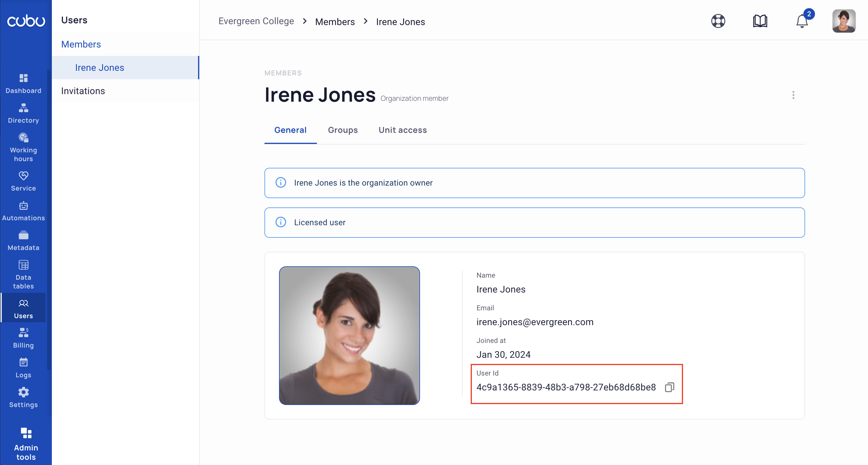Open member three-dot options menu

[x=793, y=95]
